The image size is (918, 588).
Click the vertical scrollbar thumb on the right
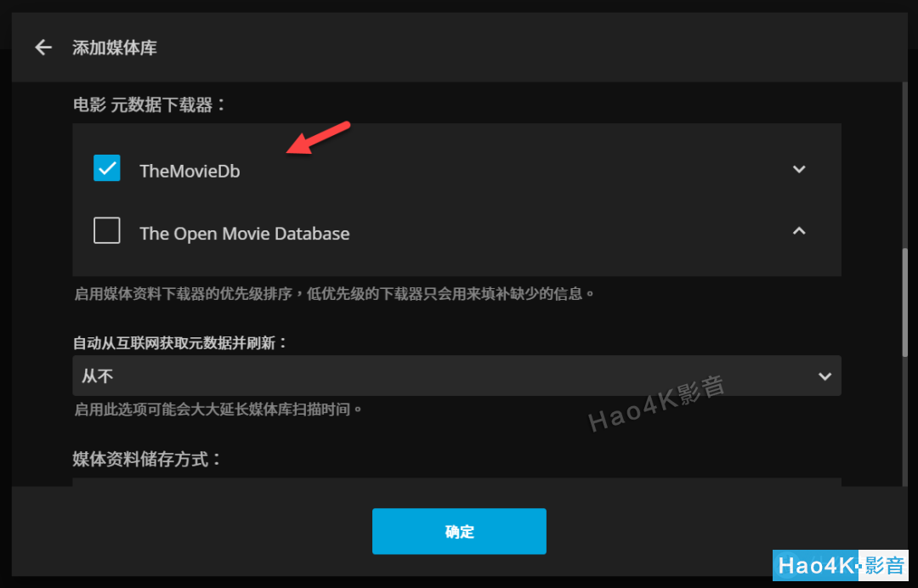point(904,302)
